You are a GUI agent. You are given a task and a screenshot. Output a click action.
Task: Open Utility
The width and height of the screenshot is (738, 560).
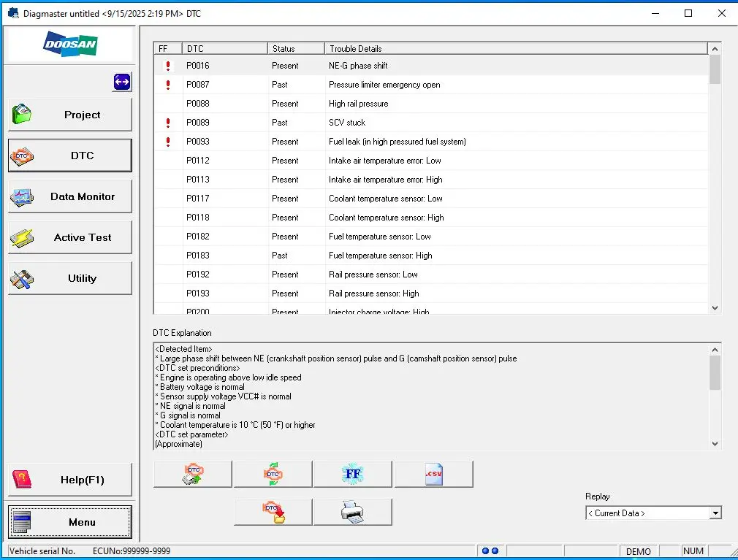pyautogui.click(x=70, y=278)
